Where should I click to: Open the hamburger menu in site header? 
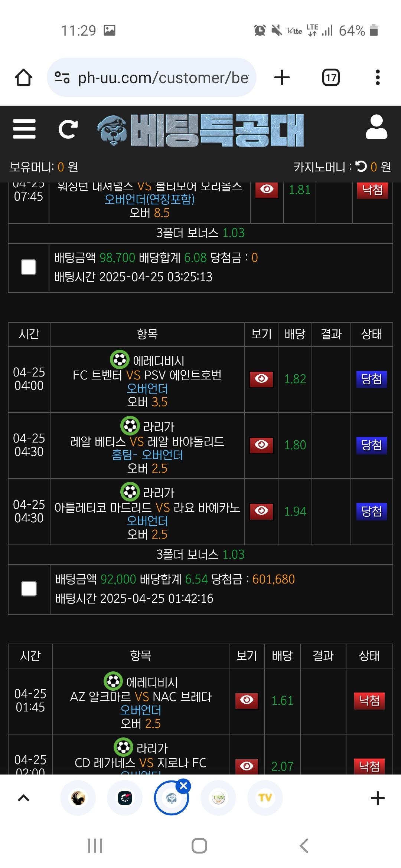pyautogui.click(x=24, y=129)
